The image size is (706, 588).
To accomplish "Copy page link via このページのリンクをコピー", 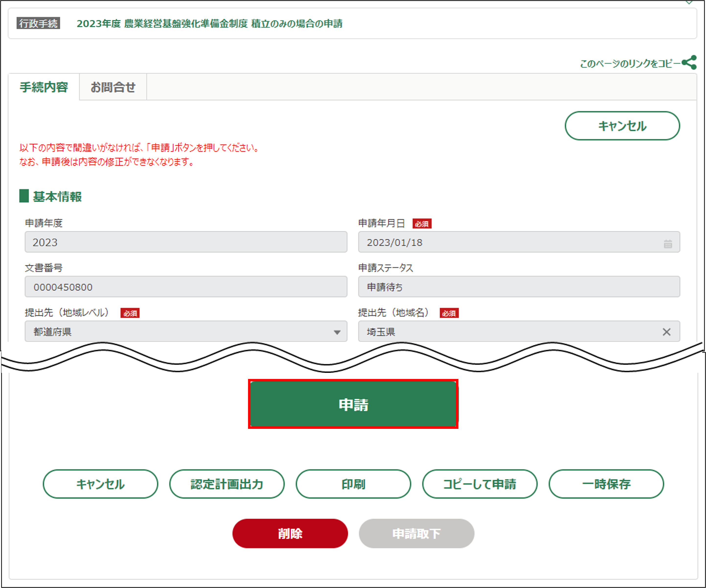I will 630,64.
